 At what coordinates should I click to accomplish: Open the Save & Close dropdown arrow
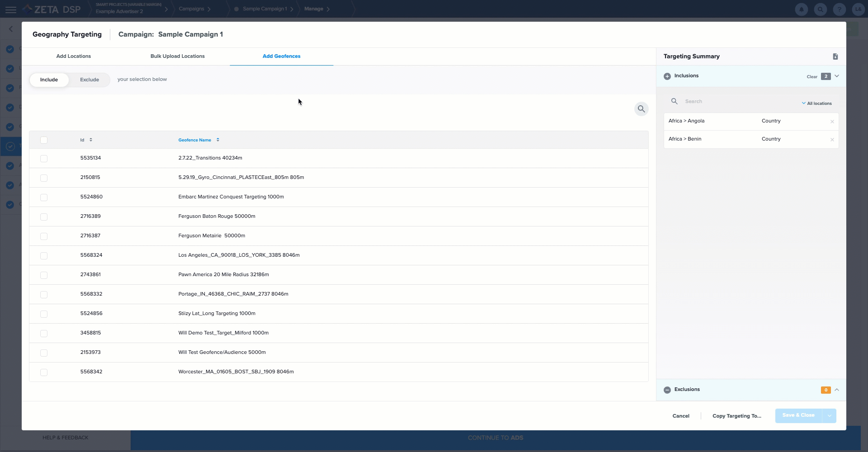point(829,416)
